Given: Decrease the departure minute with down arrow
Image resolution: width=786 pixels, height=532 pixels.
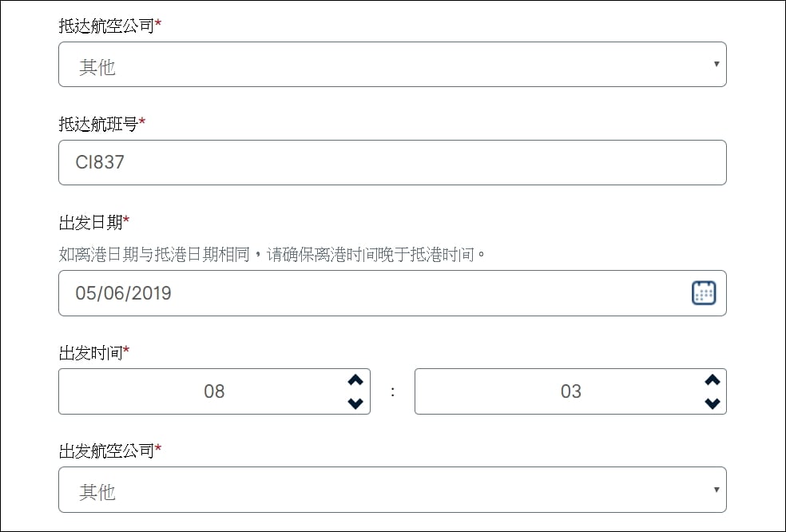Looking at the screenshot, I should [713, 403].
